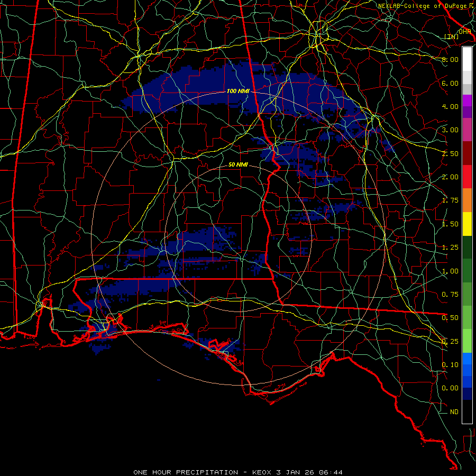
Task: Click the "1.00" scale label
Action: [x=450, y=271]
